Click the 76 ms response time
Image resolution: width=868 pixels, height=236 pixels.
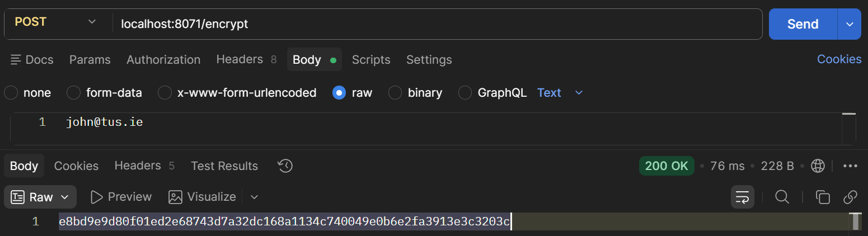pos(727,166)
